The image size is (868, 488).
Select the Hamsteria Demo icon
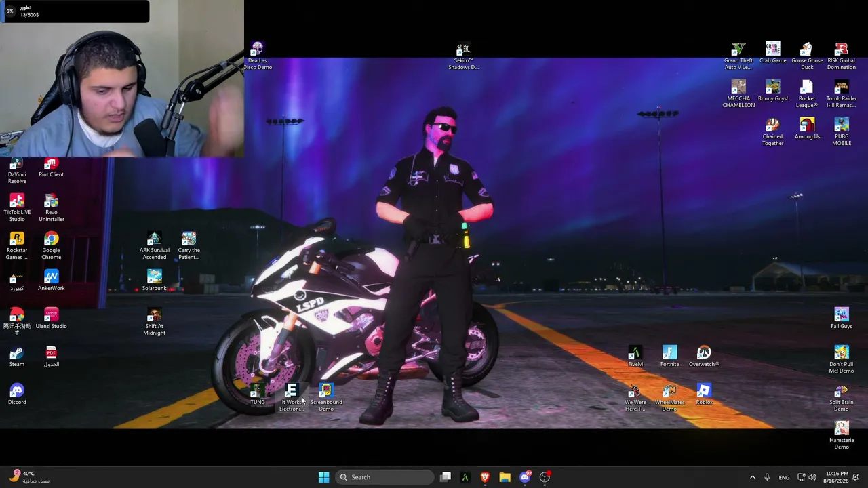(x=842, y=436)
